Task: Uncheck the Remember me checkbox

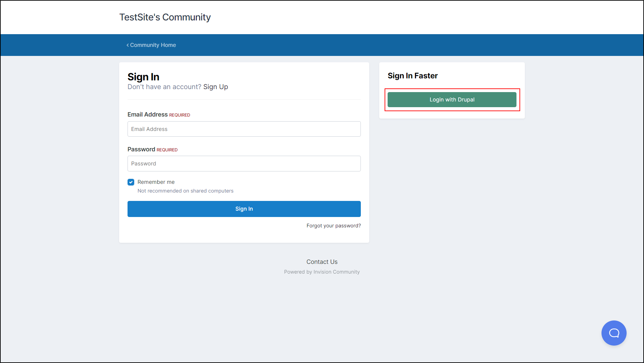Action: tap(131, 182)
